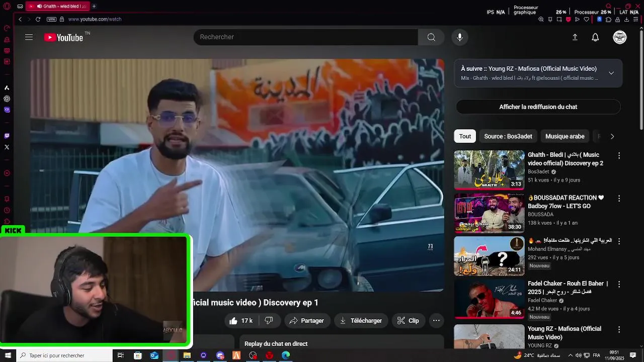Click the Taper ici pour rechercher box
The width and height of the screenshot is (644, 362).
[64, 355]
